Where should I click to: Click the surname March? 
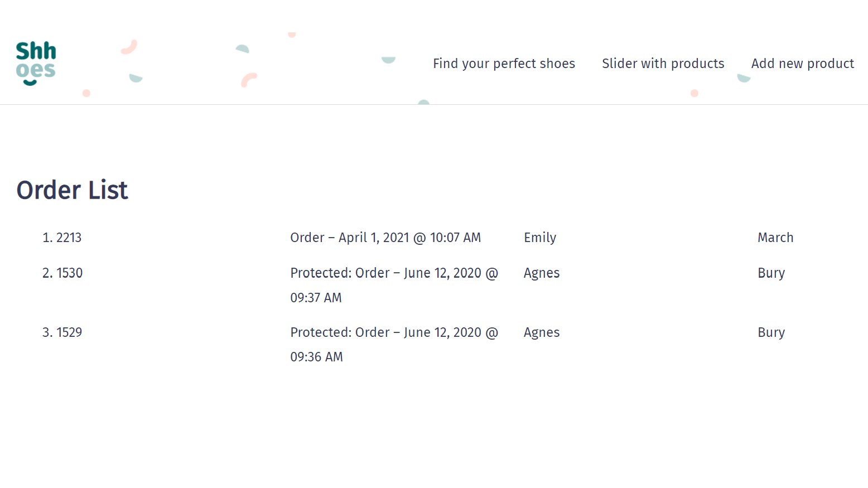(775, 238)
